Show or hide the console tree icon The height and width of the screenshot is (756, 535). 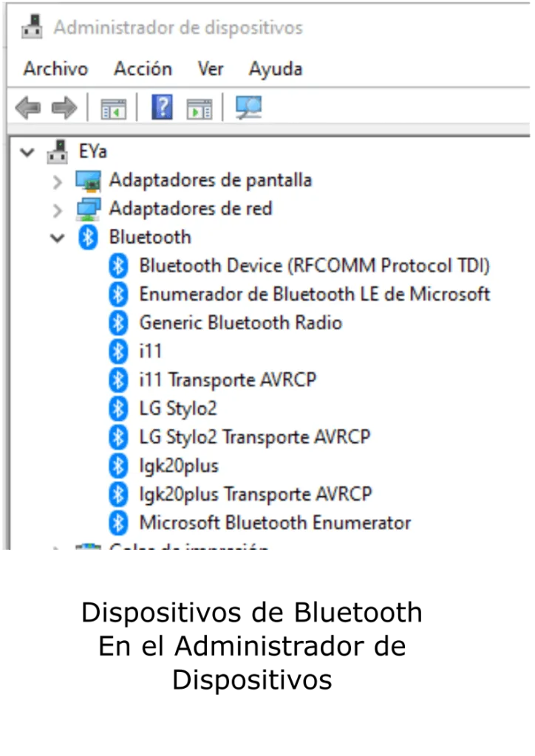(x=113, y=108)
